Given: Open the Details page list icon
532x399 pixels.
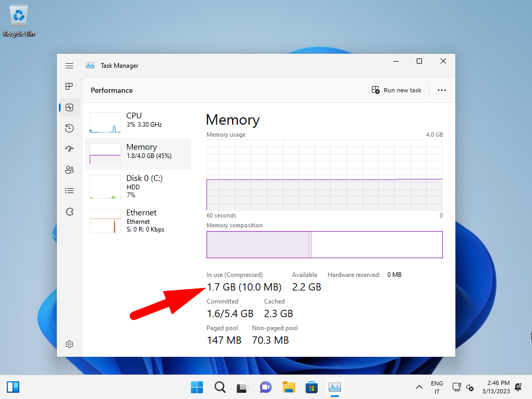Looking at the screenshot, I should point(69,191).
